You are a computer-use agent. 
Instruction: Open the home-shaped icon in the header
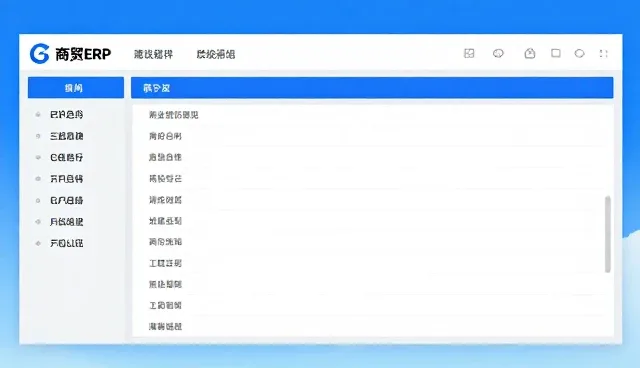tap(529, 53)
